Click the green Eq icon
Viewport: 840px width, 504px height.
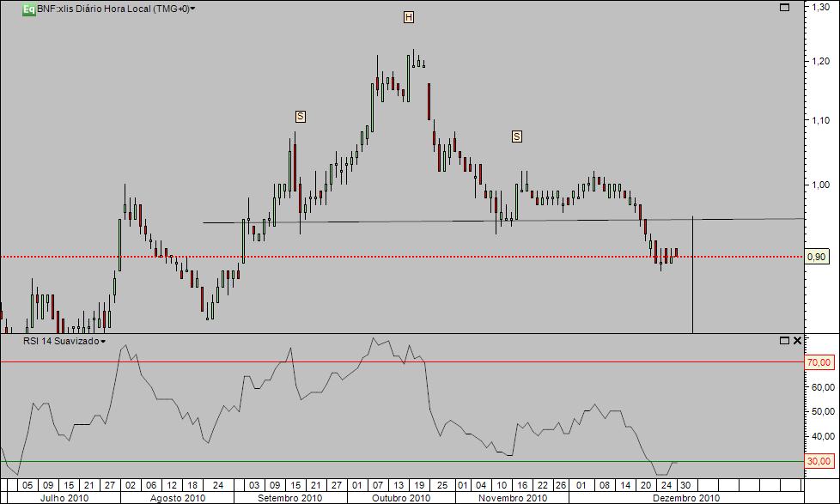click(x=29, y=9)
